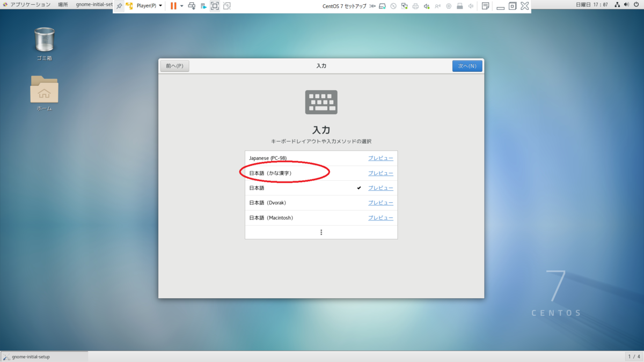Select the 日本語（Macintosh） layout row

(321, 218)
